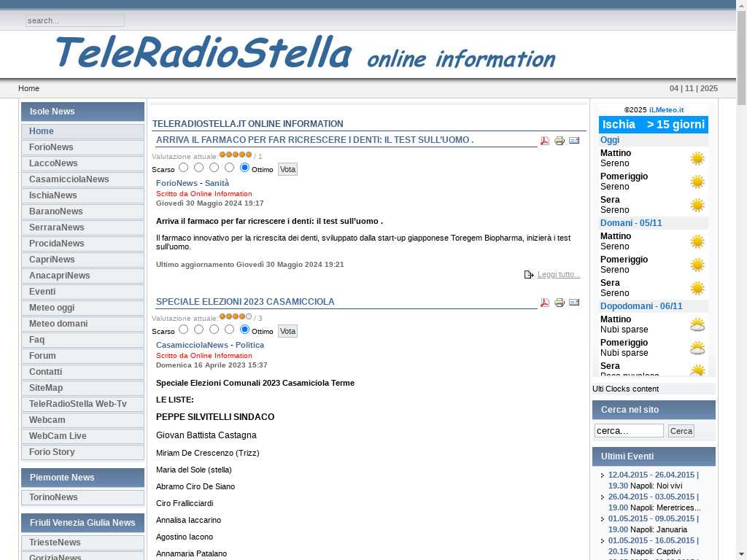Email the Speciale Elezioni 2023 Casamicciola article
747x560 pixels.
click(574, 303)
